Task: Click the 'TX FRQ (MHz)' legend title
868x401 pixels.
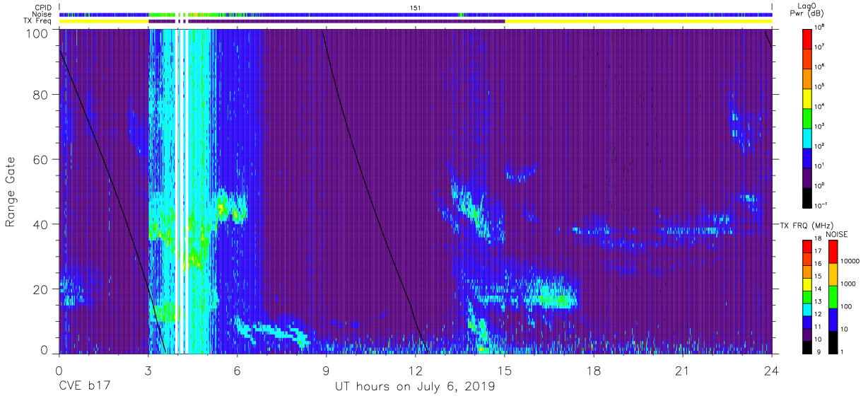Action: pyautogui.click(x=807, y=225)
